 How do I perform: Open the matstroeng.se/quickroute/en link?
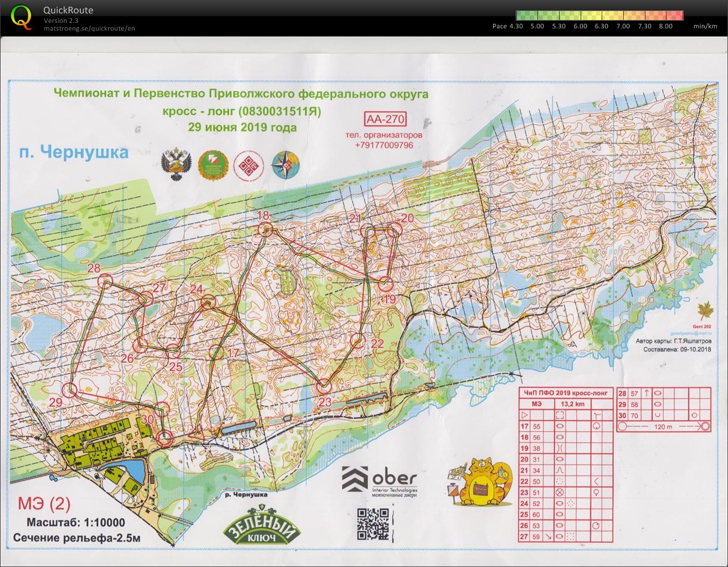(x=89, y=29)
